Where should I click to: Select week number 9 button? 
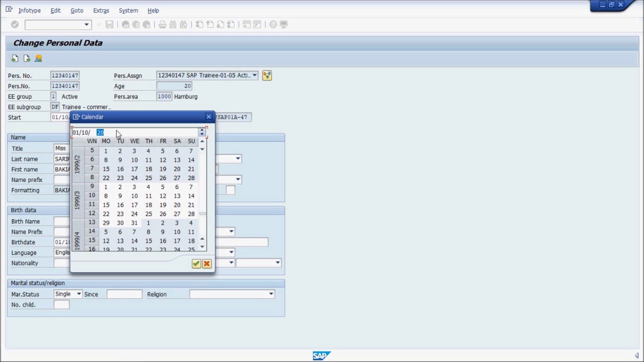tap(92, 187)
